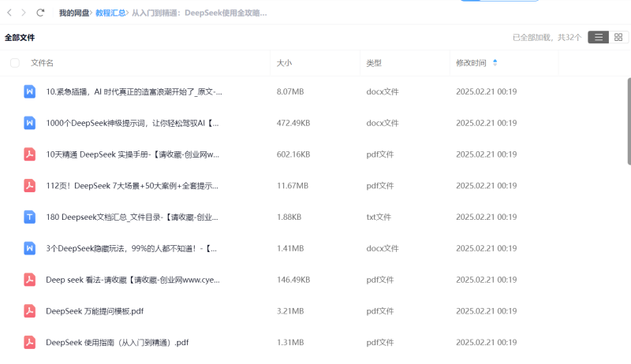The image size is (631, 364).
Task: Open file Deep seek 看法-请收藏
Action: coord(133,280)
